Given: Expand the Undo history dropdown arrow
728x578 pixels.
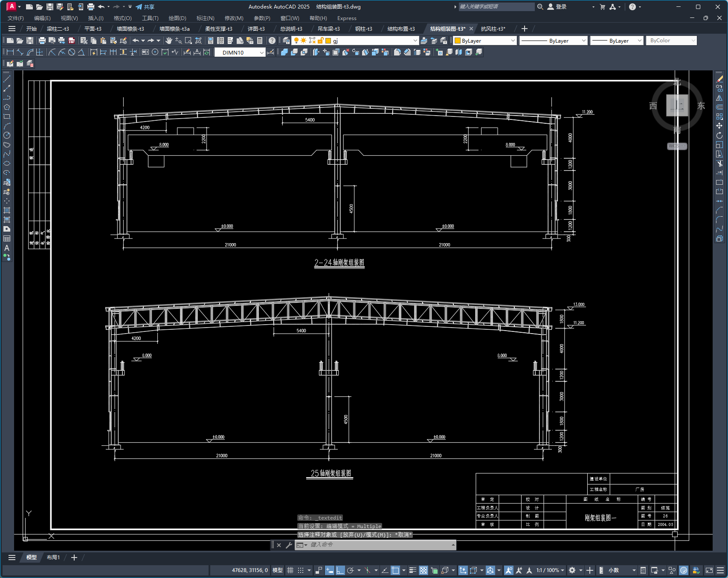Looking at the screenshot, I should 143,41.
